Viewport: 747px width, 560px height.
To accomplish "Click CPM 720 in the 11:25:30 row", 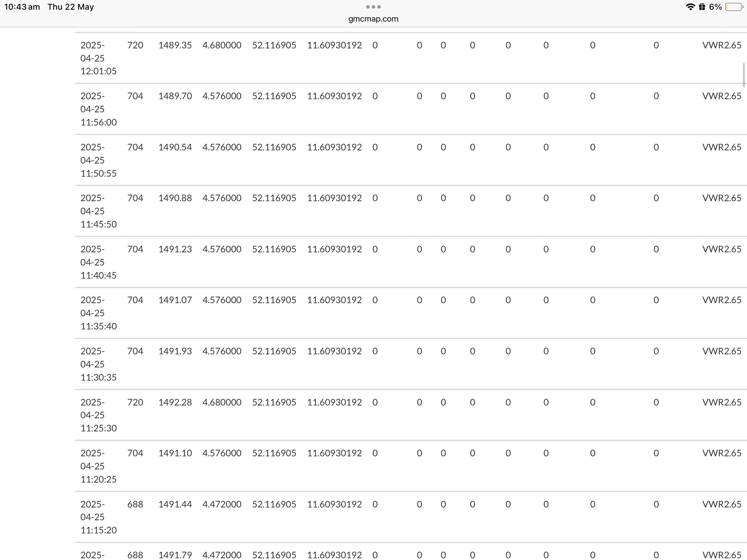I will click(x=135, y=402).
